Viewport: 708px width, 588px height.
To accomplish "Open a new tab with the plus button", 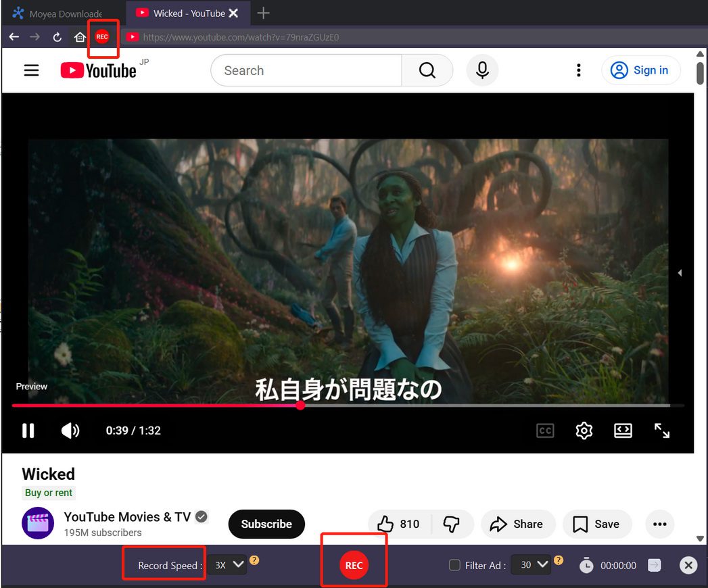I will point(264,13).
